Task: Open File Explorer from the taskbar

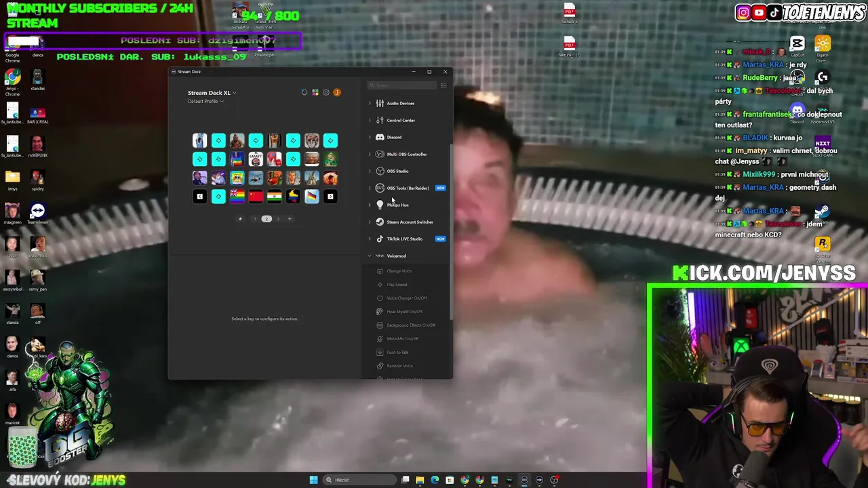Action: (420, 480)
